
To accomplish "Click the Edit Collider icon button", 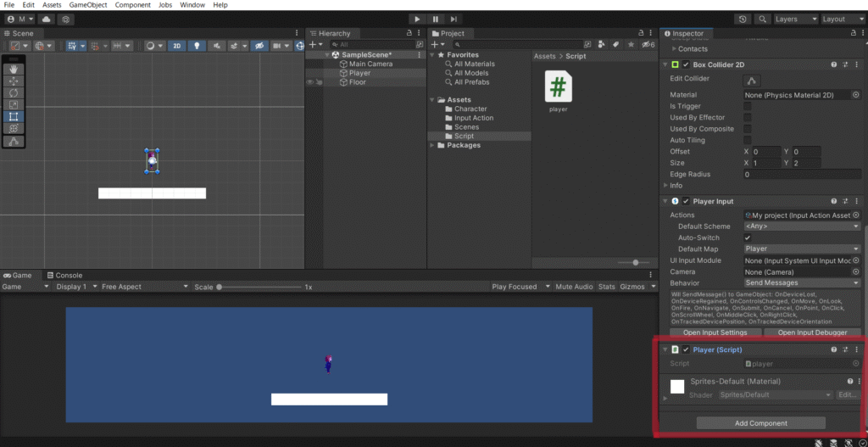I will (752, 80).
